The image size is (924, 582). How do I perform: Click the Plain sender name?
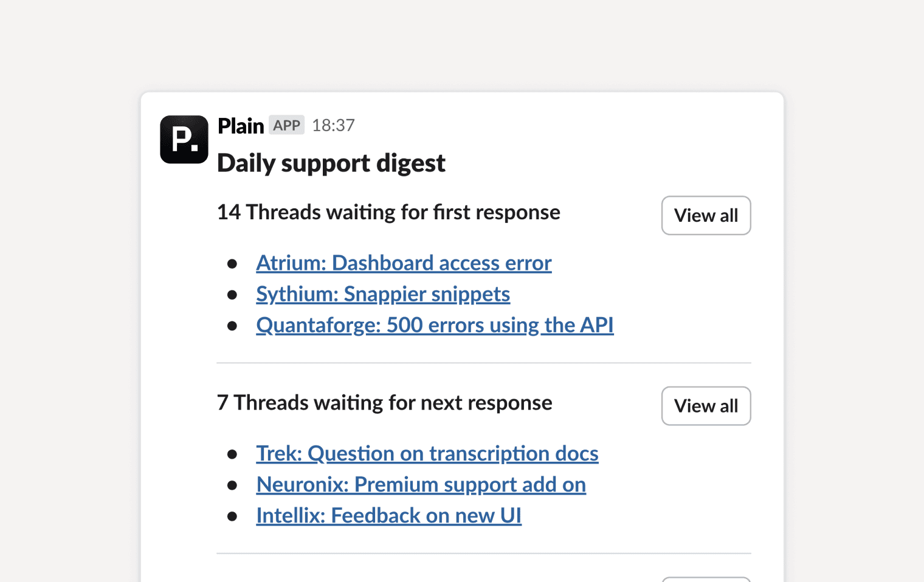[241, 126]
